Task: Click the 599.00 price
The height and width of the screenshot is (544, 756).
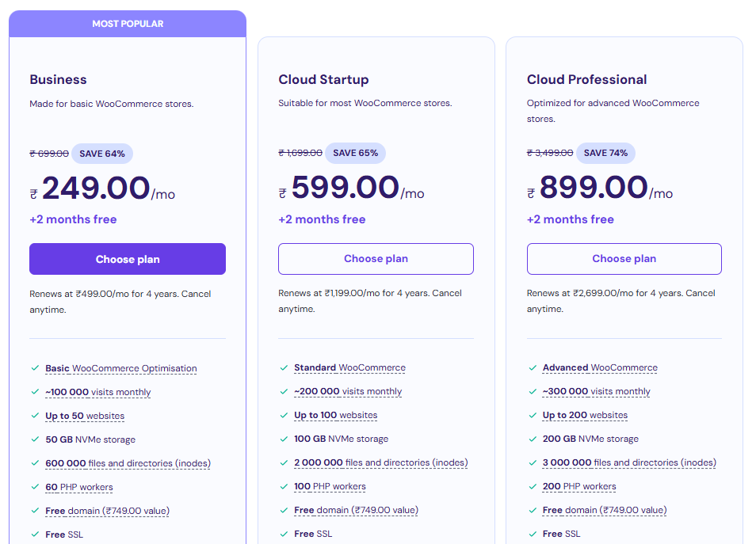Action: tap(346, 187)
